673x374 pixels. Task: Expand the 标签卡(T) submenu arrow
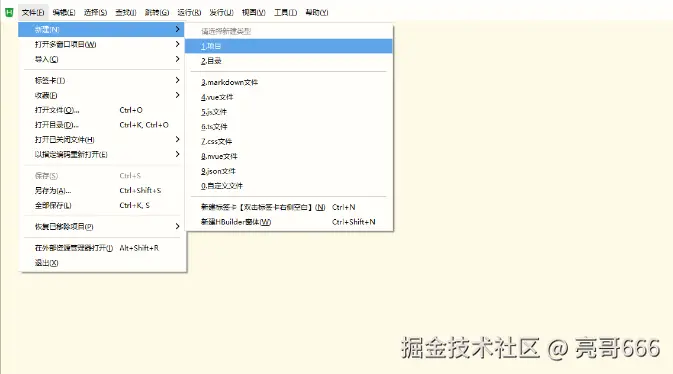coord(177,80)
